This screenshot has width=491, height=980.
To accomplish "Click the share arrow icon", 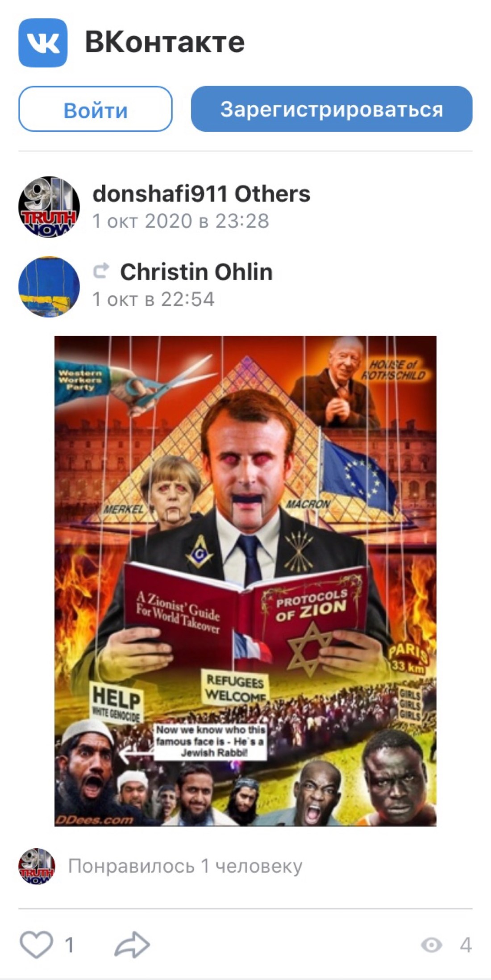I will [132, 944].
